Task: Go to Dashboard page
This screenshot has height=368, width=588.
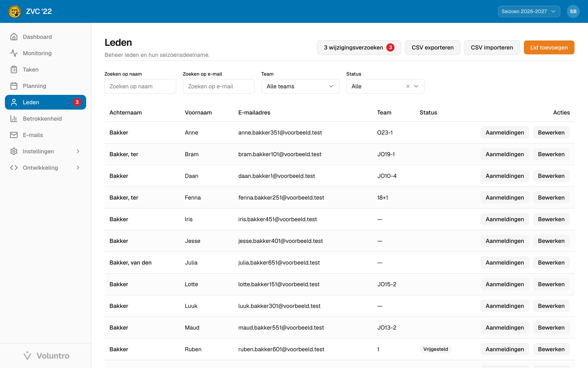Action: (46, 37)
